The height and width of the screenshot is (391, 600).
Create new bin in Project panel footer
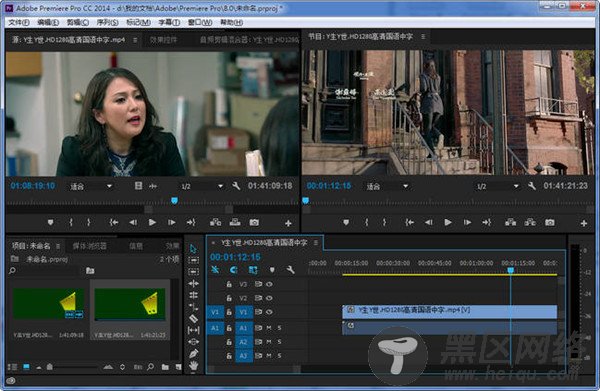pyautogui.click(x=165, y=367)
